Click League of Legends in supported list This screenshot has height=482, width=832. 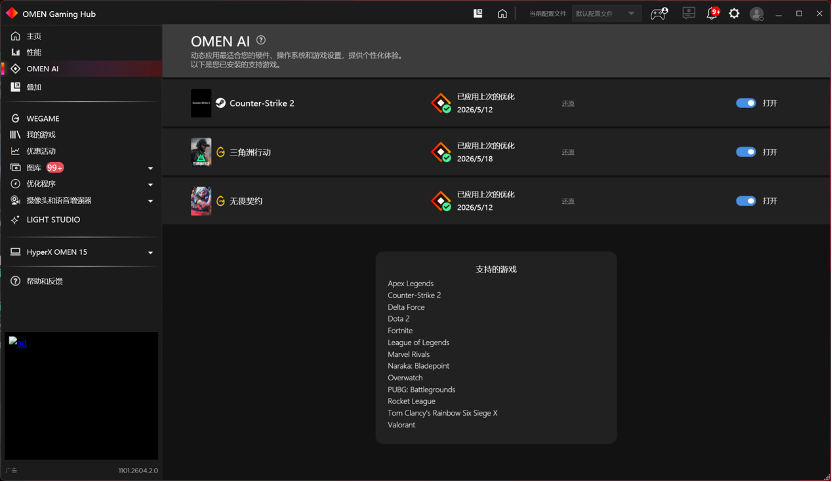[418, 342]
